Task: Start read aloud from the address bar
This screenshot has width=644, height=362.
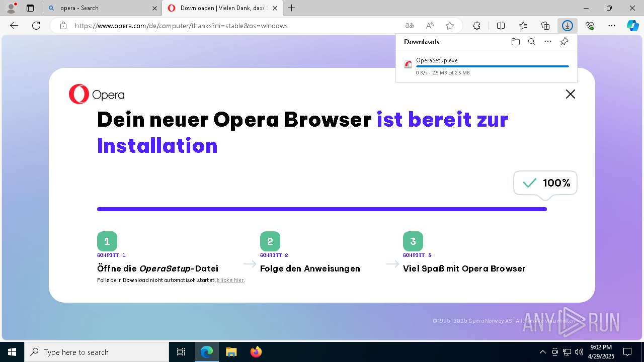Action: pos(430,26)
